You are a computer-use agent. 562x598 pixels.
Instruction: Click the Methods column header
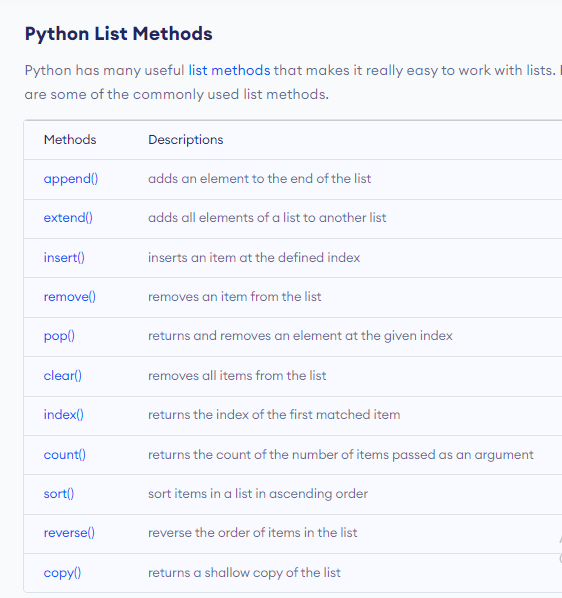[70, 140]
